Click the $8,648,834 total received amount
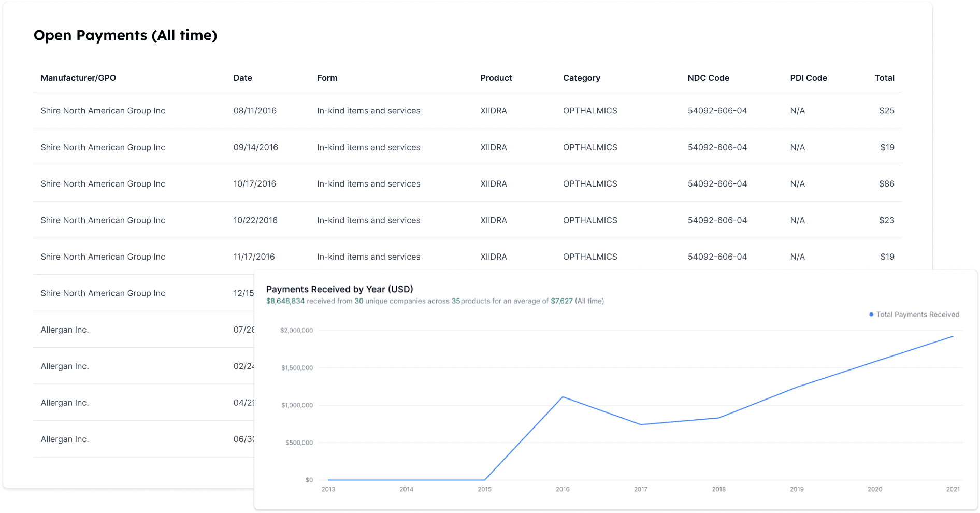The height and width of the screenshot is (513, 980). (x=285, y=301)
